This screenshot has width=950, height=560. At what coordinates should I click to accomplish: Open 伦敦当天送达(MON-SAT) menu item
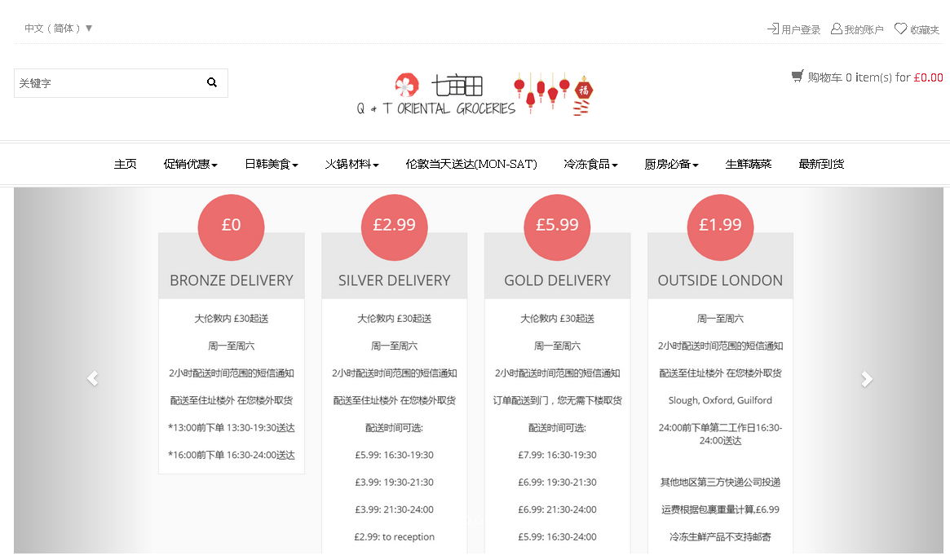[x=471, y=164]
